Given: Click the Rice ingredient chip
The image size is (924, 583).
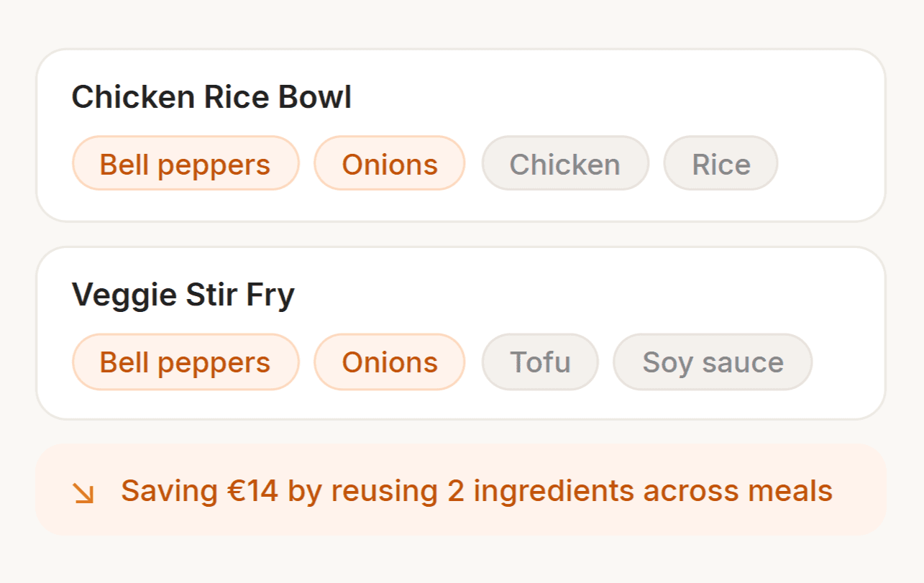Looking at the screenshot, I should click(x=721, y=165).
